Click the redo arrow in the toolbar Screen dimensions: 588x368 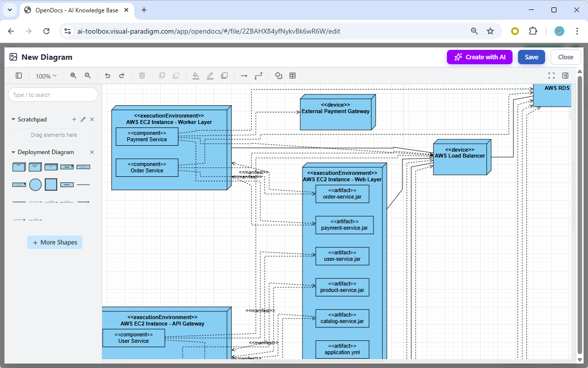coord(122,76)
